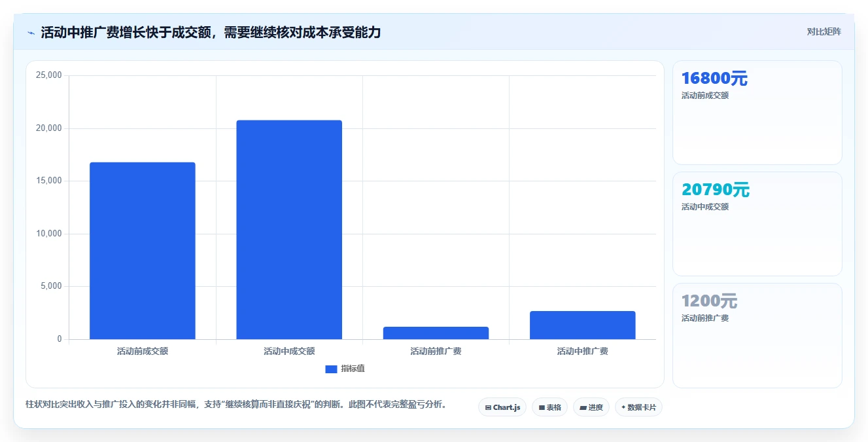Click the 20790元 card value
This screenshot has height=442, width=868.
tap(716, 190)
